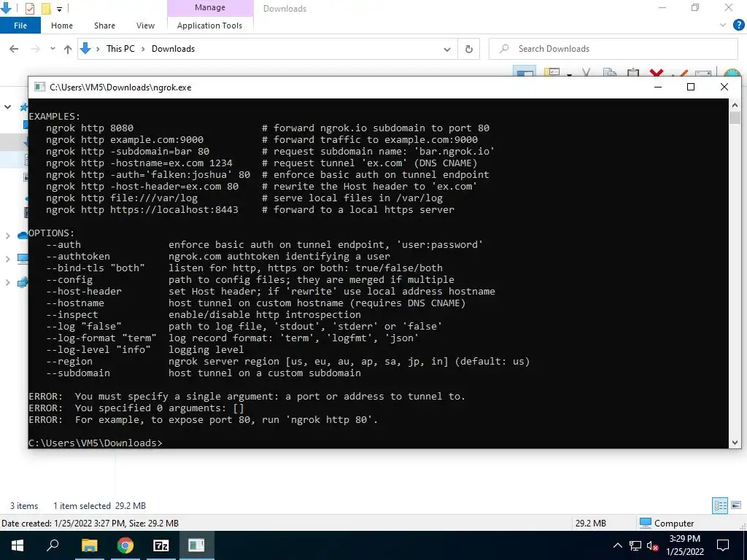Click the ngrok.exe console window icon
Screen dimensions: 747x560
(40, 87)
